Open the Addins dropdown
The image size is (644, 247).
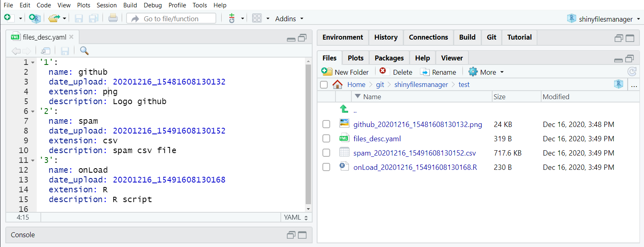[289, 19]
